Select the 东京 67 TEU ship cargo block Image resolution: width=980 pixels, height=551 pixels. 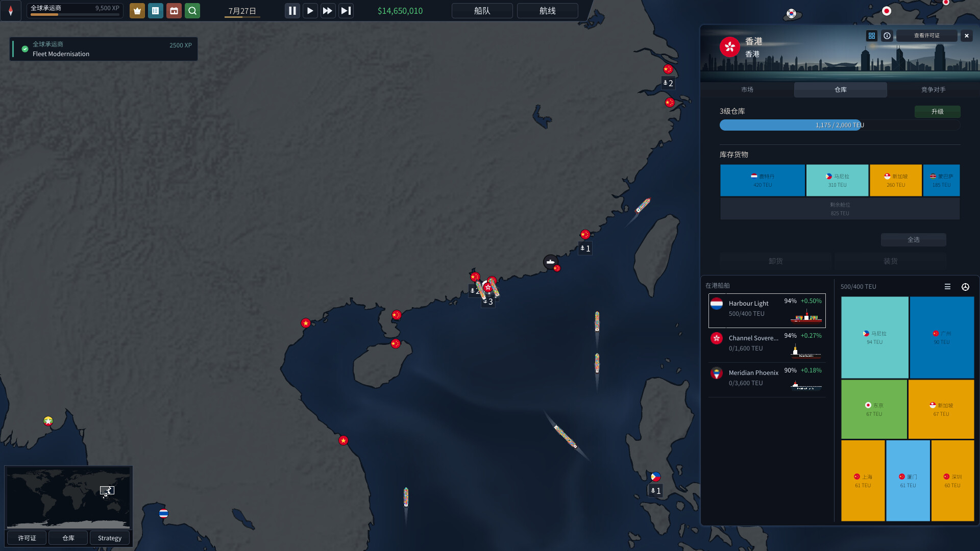tap(874, 409)
